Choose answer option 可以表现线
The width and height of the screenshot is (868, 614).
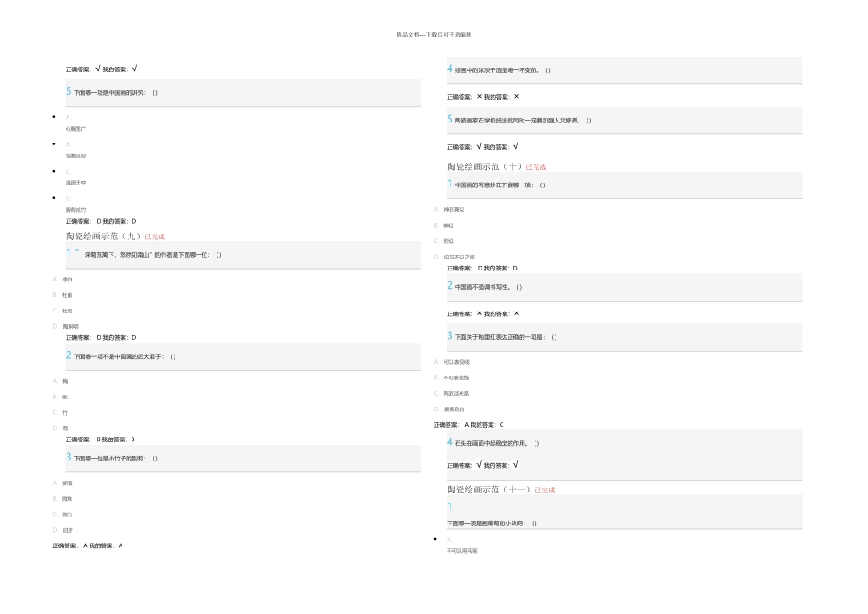[456, 362]
